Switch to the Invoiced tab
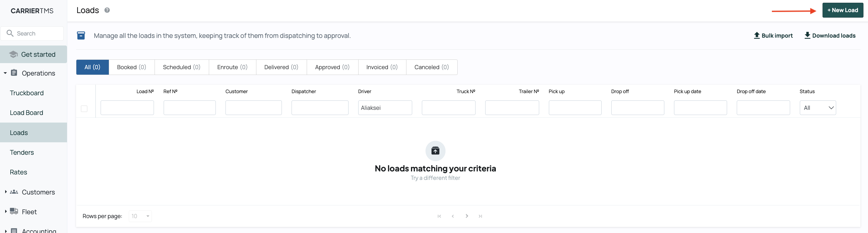868x233 pixels. click(382, 67)
